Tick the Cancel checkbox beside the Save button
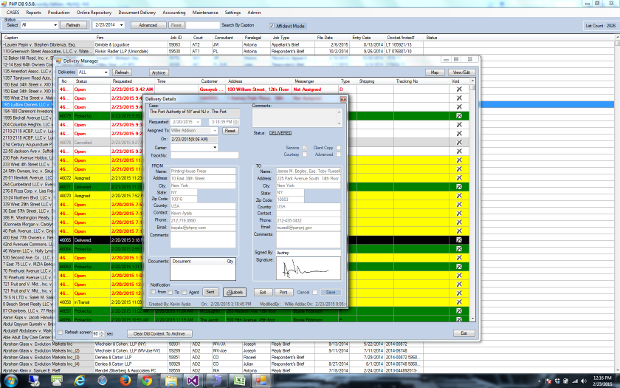 [x=315, y=292]
